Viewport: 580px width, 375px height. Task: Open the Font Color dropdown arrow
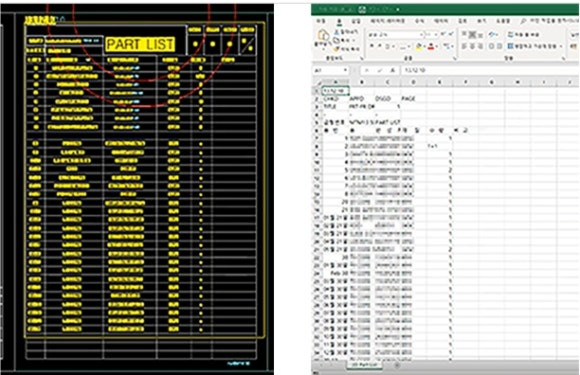tap(437, 46)
